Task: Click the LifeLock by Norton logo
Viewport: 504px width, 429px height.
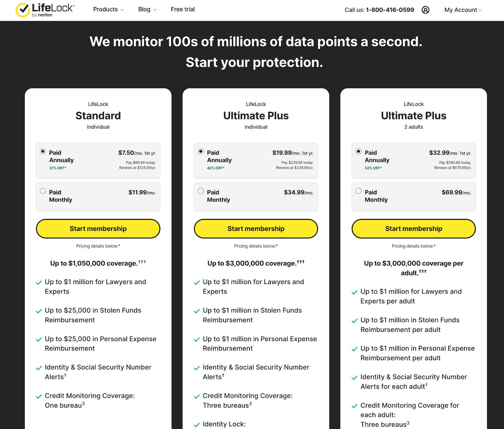Action: tap(45, 10)
